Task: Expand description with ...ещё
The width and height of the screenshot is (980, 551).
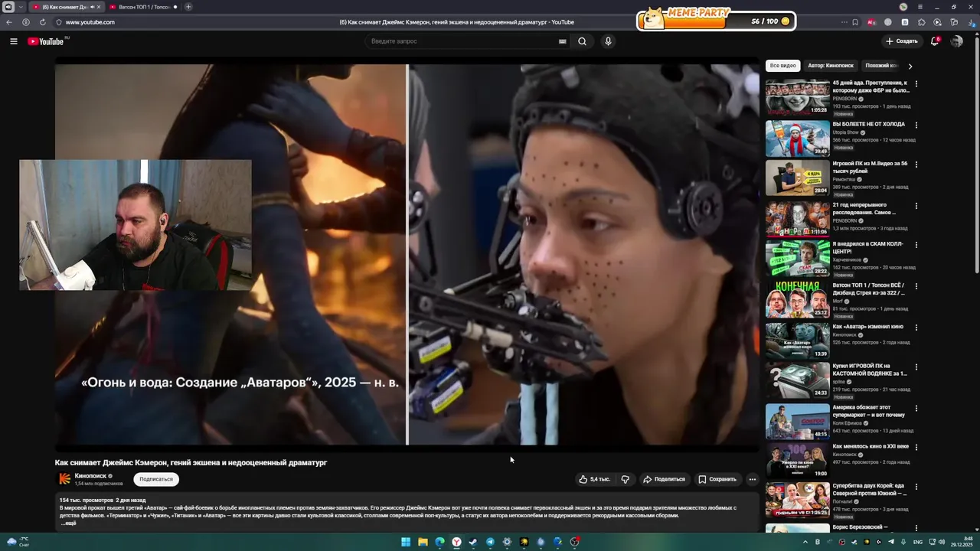Action: click(x=68, y=523)
